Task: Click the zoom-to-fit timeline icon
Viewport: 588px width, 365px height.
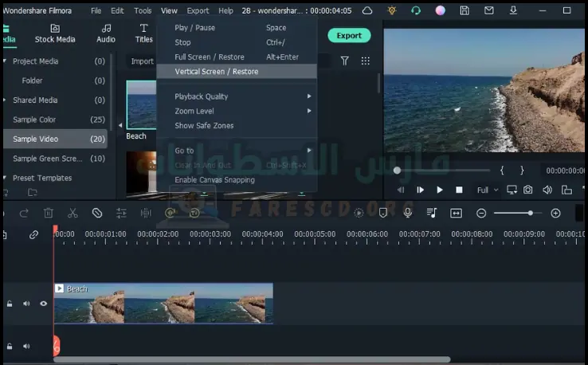Action: tap(456, 213)
